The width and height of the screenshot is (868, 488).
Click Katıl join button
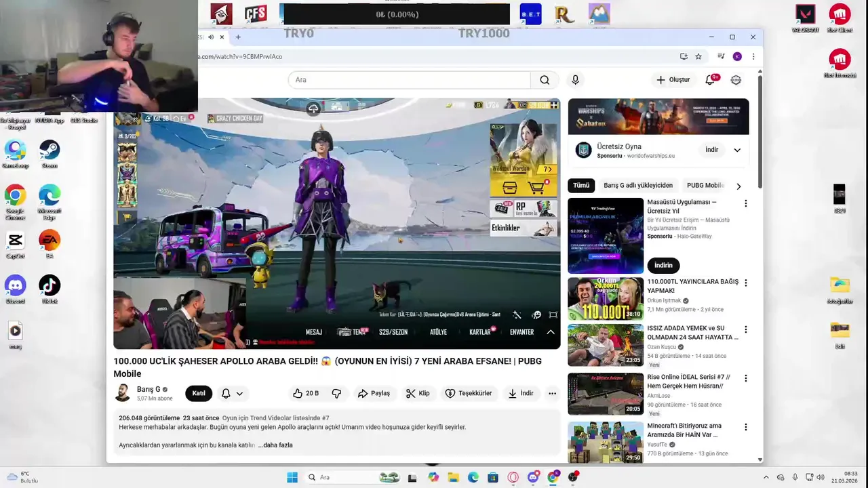tap(199, 393)
